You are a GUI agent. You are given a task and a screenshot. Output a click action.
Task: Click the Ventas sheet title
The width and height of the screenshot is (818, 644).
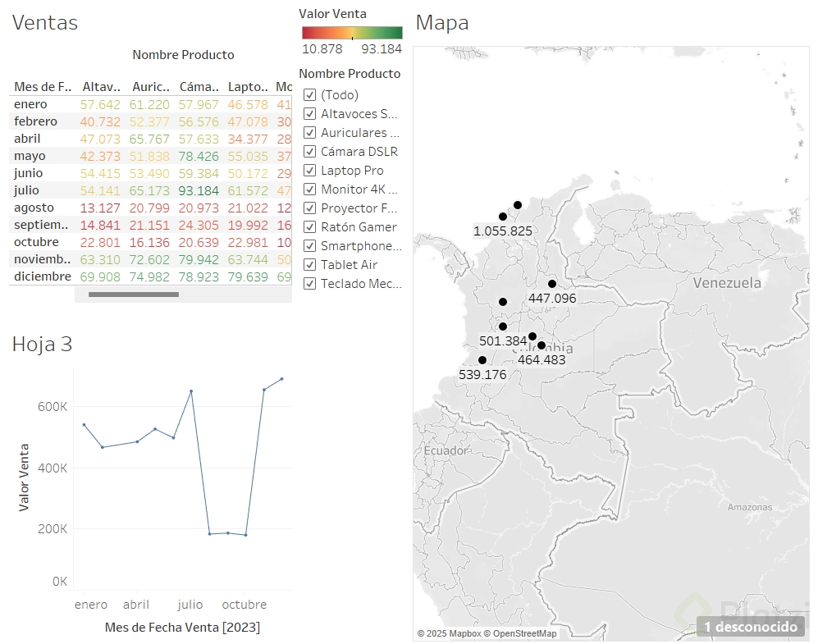[x=45, y=23]
